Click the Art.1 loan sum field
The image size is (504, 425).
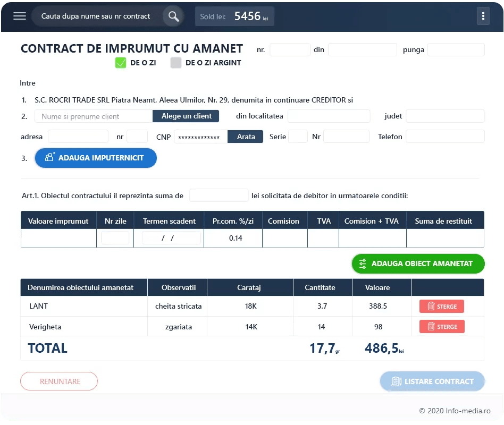click(219, 195)
